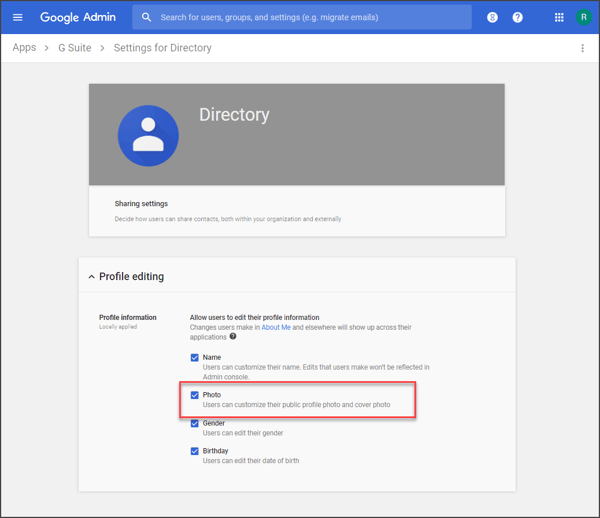Go to Apps in breadcrumb
600x518 pixels.
coord(24,47)
